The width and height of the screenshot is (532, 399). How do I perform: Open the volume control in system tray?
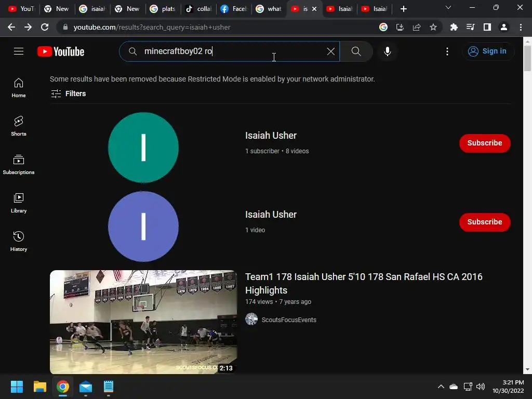click(x=481, y=387)
